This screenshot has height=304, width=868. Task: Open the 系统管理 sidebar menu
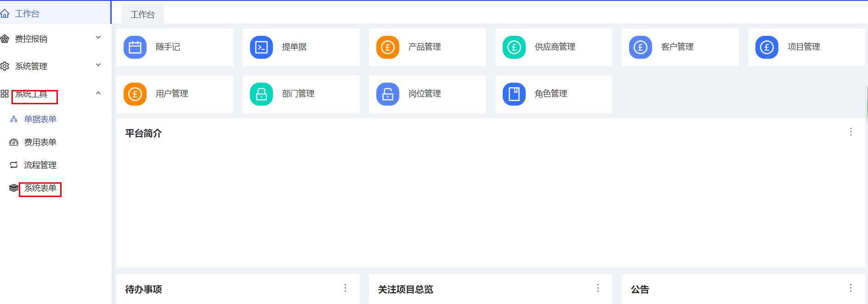point(55,66)
